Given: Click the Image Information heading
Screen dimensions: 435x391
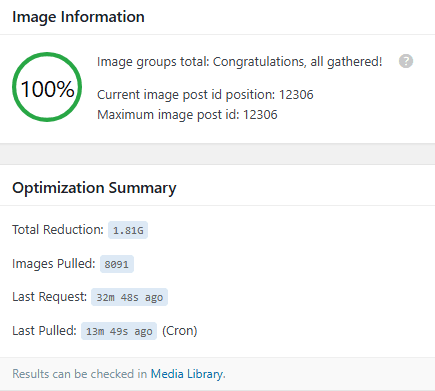Looking at the screenshot, I should (78, 17).
